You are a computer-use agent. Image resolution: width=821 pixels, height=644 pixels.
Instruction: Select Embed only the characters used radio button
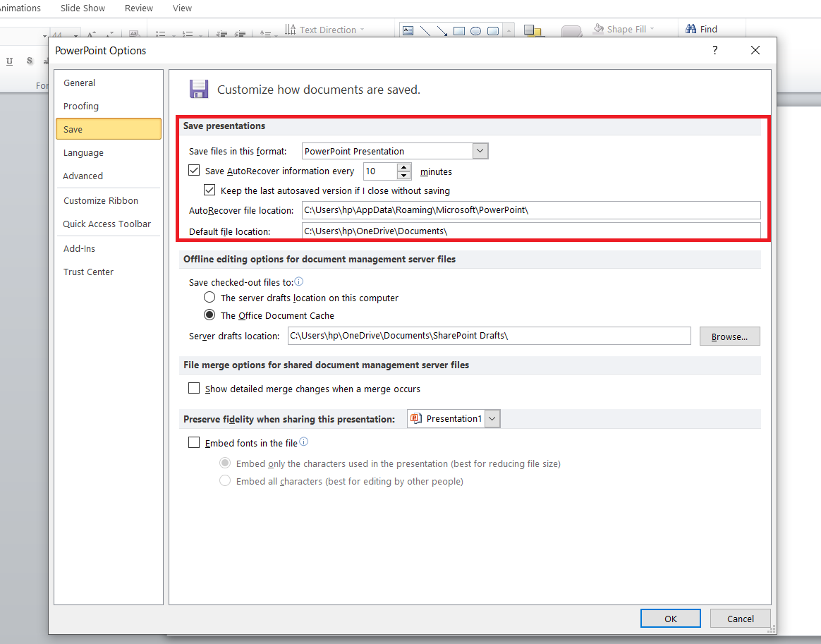[x=225, y=463]
